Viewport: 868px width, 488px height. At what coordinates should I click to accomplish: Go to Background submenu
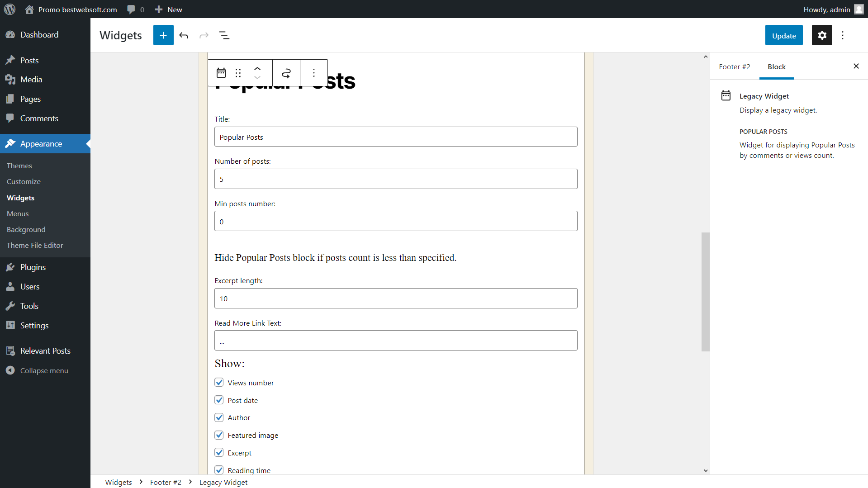tap(26, 229)
